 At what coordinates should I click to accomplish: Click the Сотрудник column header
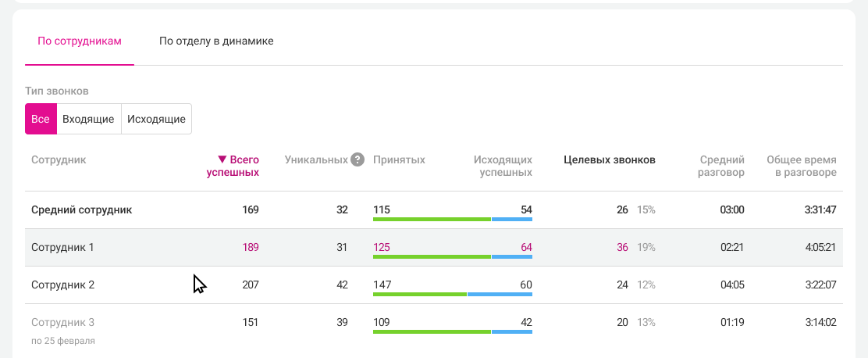pyautogui.click(x=59, y=160)
